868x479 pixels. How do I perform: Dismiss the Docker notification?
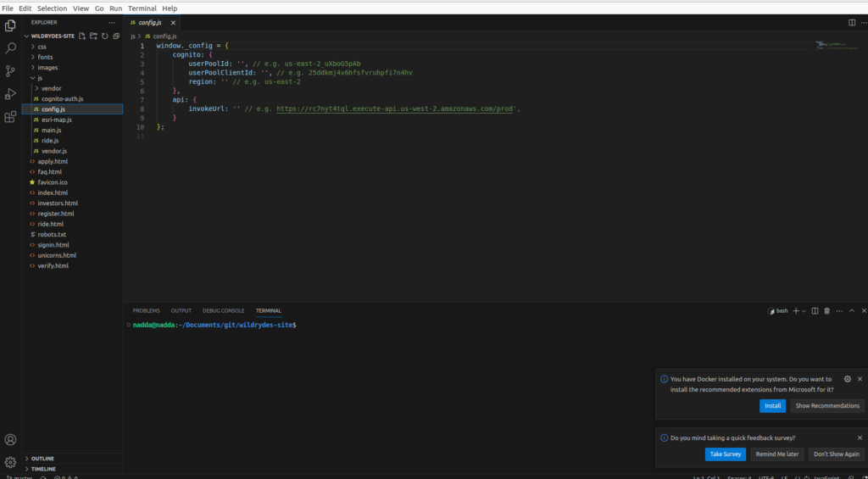tap(860, 379)
